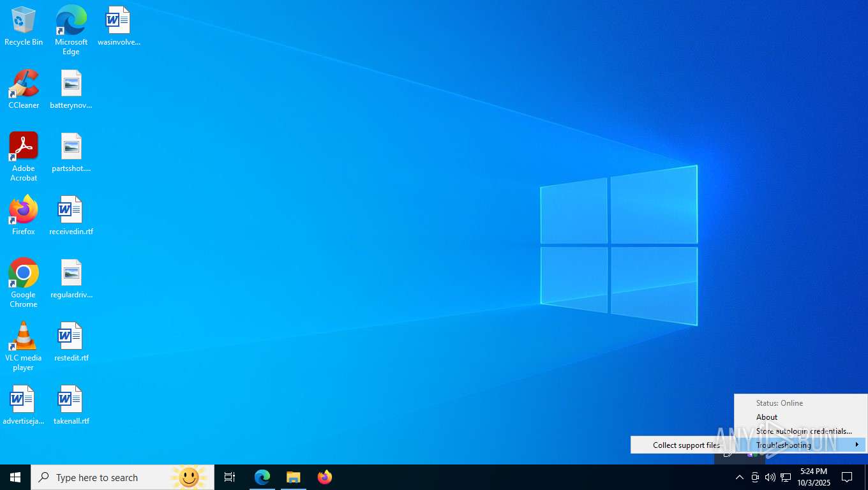Select the CCleaner desktop shortcut
Screen dimensions: 868x490
coord(24,90)
